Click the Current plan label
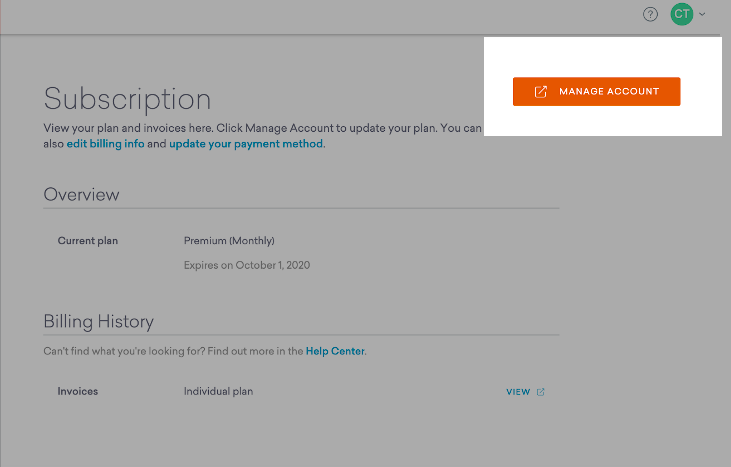Image resolution: width=731 pixels, height=467 pixels. pyautogui.click(x=88, y=241)
